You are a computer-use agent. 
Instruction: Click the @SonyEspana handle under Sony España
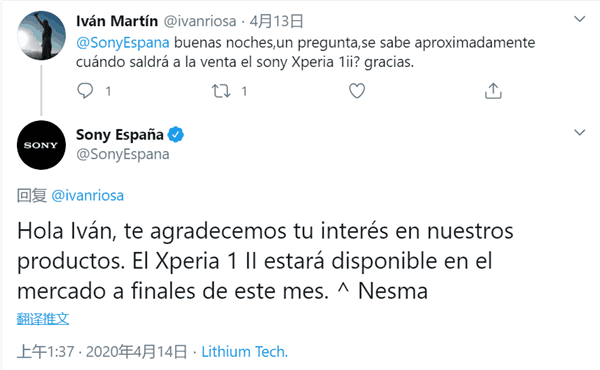(122, 154)
